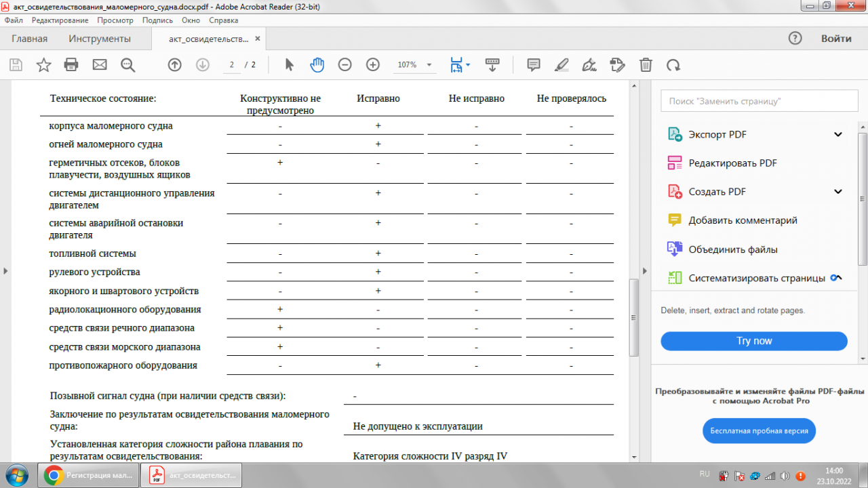Select the Highlight text marker tool

pyautogui.click(x=561, y=65)
